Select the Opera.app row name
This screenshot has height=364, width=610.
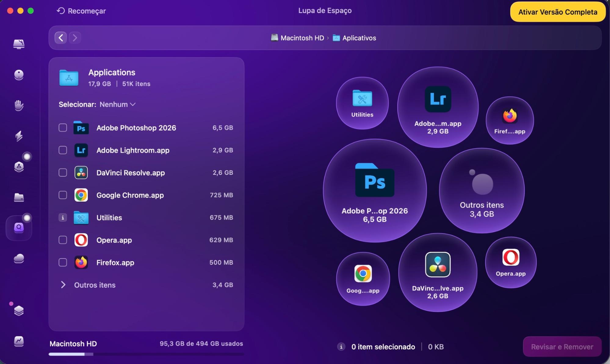114,240
